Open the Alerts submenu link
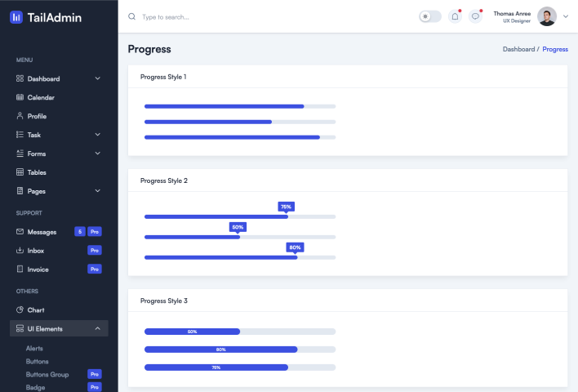Screen dimensions: 578x392 [x=34, y=348]
